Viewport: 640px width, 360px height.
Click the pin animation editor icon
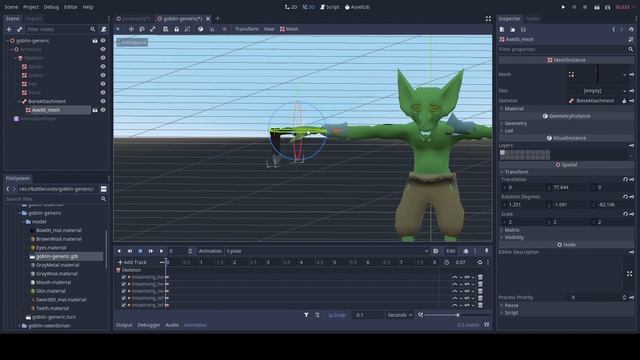487,251
